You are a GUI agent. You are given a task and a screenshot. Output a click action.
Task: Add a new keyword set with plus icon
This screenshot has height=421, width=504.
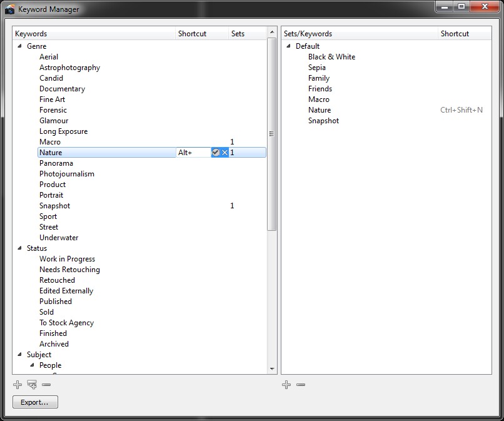pos(286,384)
